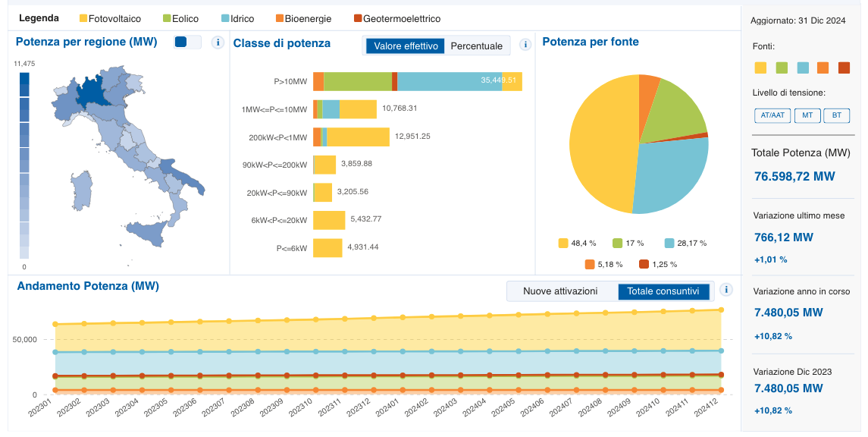Click the 1,25 % pie legend entry

[658, 264]
